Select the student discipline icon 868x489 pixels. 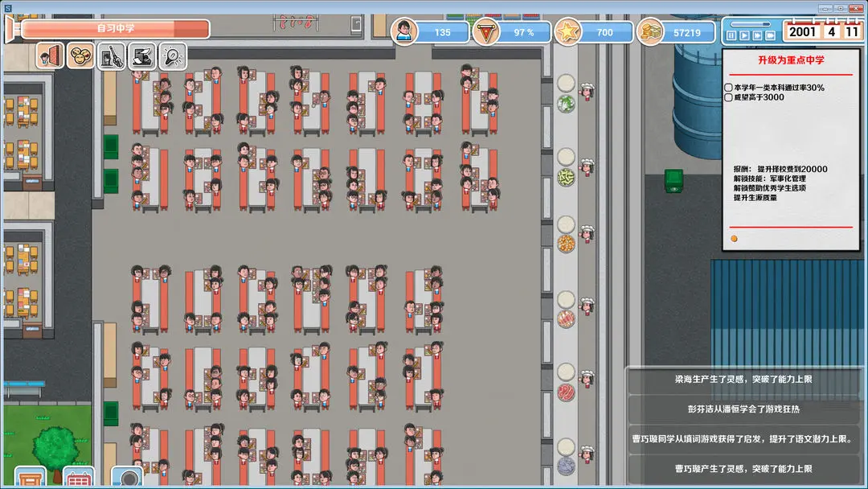coord(48,58)
